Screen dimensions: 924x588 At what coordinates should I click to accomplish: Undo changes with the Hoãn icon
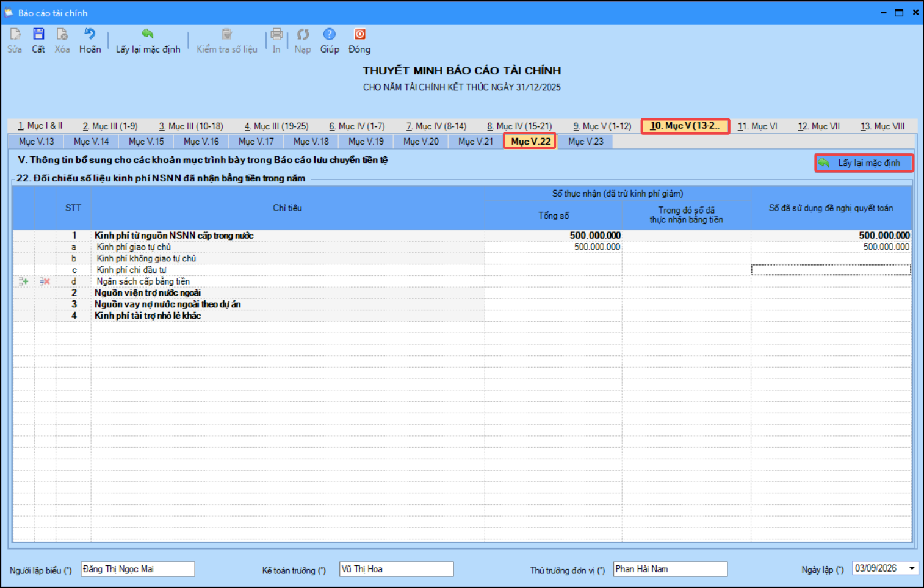pos(90,35)
